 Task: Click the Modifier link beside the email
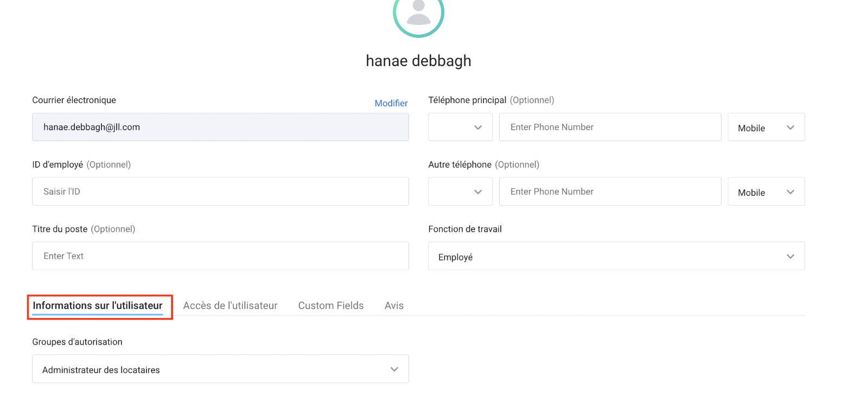pyautogui.click(x=391, y=103)
